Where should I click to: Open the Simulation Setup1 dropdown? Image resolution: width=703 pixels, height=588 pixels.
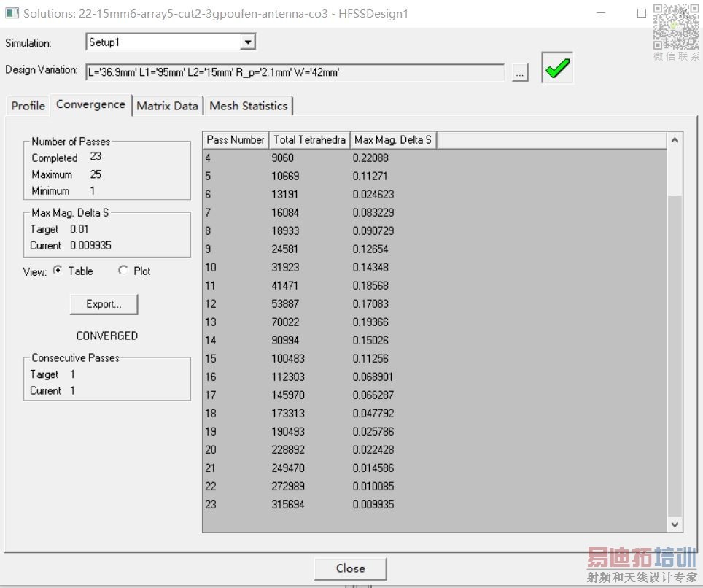click(247, 42)
